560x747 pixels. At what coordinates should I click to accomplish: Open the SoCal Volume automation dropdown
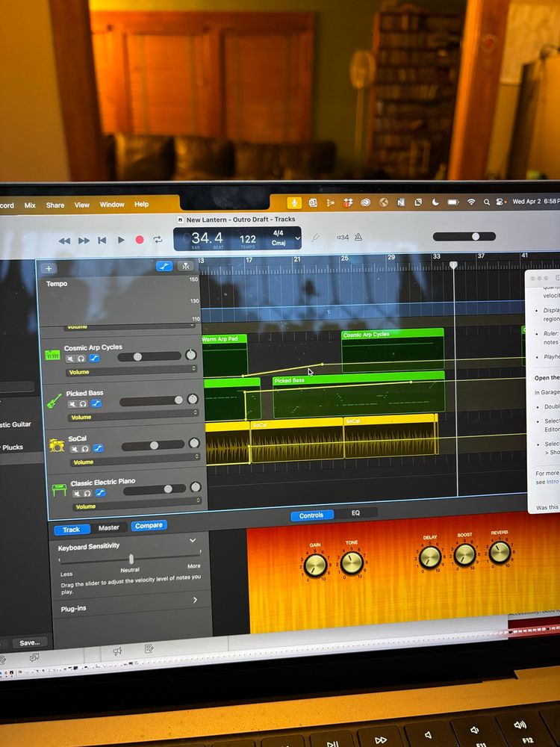pos(136,459)
